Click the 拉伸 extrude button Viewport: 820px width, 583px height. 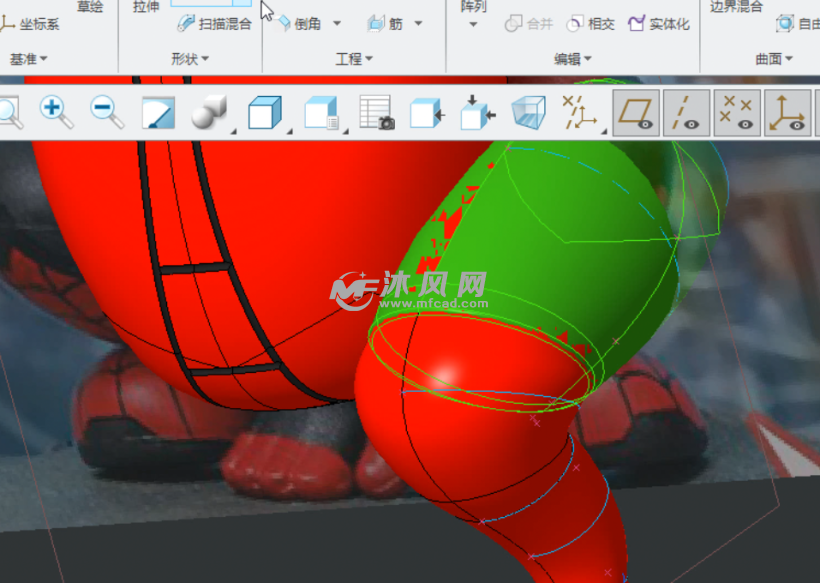coord(146,6)
